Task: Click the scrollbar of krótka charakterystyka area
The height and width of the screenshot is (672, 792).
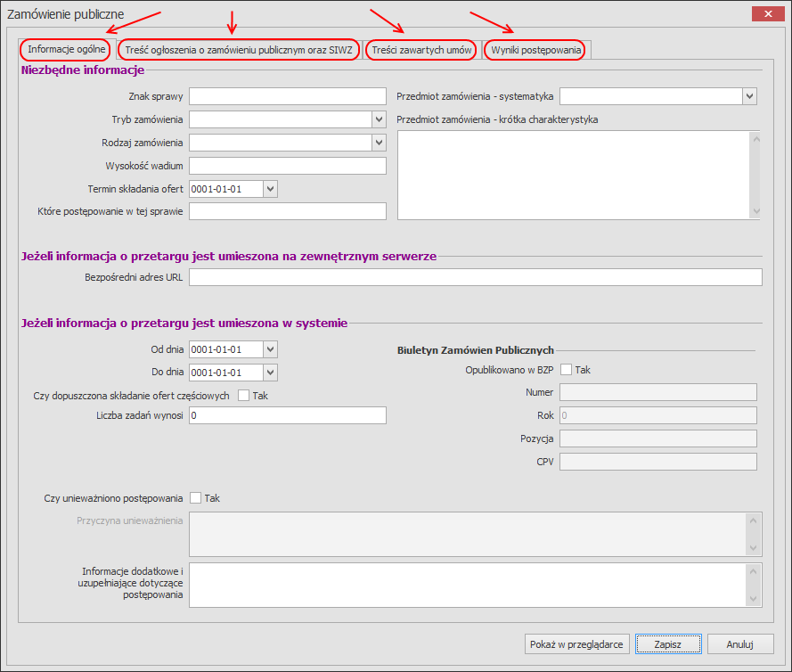Action: (755, 176)
